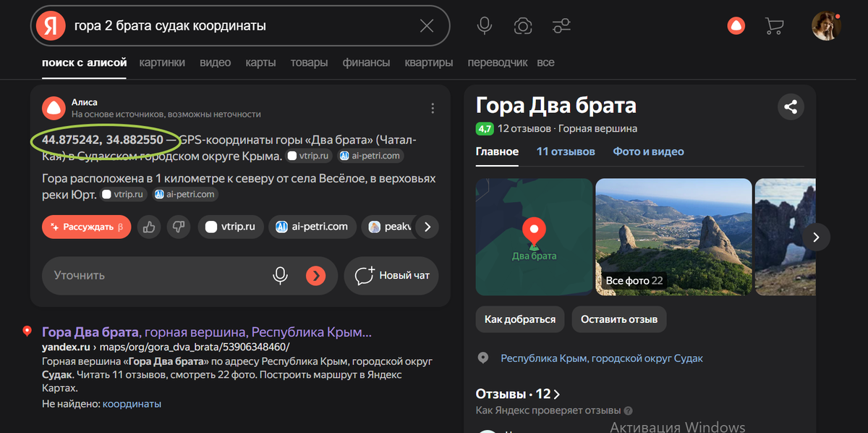The image size is (868, 433).
Task: Advance the photo carousel with the right arrow
Action: tap(816, 237)
